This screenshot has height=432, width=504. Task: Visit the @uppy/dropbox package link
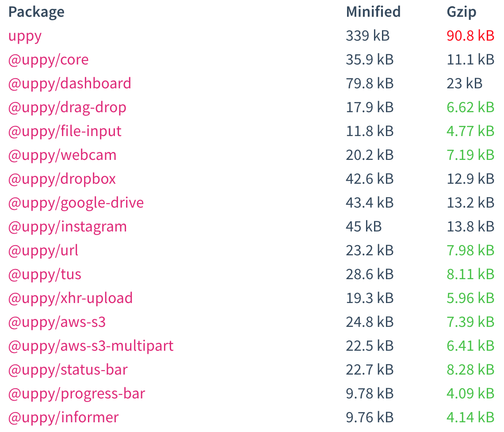62,179
